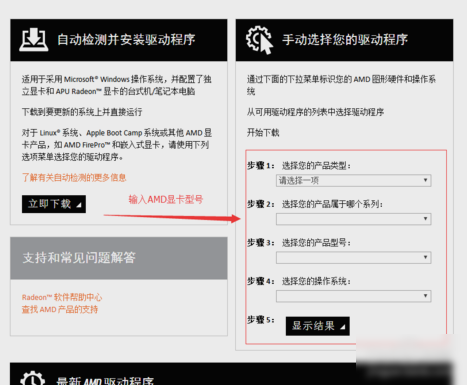Click the gear cursor icon in manual selection header
The width and height of the screenshot is (467, 385).
click(260, 40)
